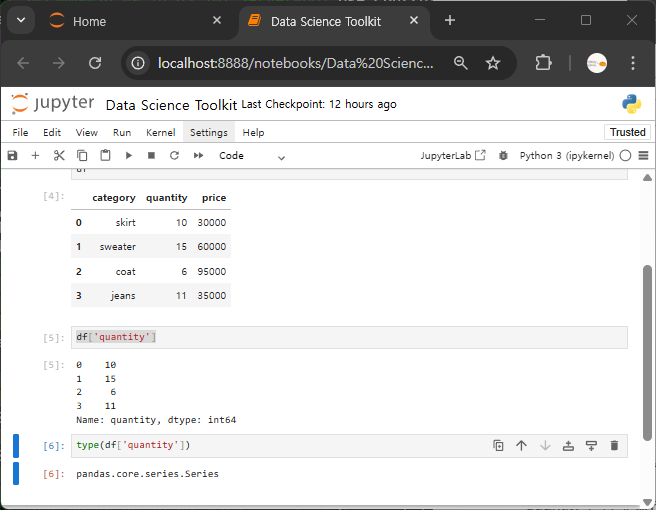Screen dimensions: 656x510
Task: Click the Data Science Toolkit notebook title
Action: click(x=172, y=105)
